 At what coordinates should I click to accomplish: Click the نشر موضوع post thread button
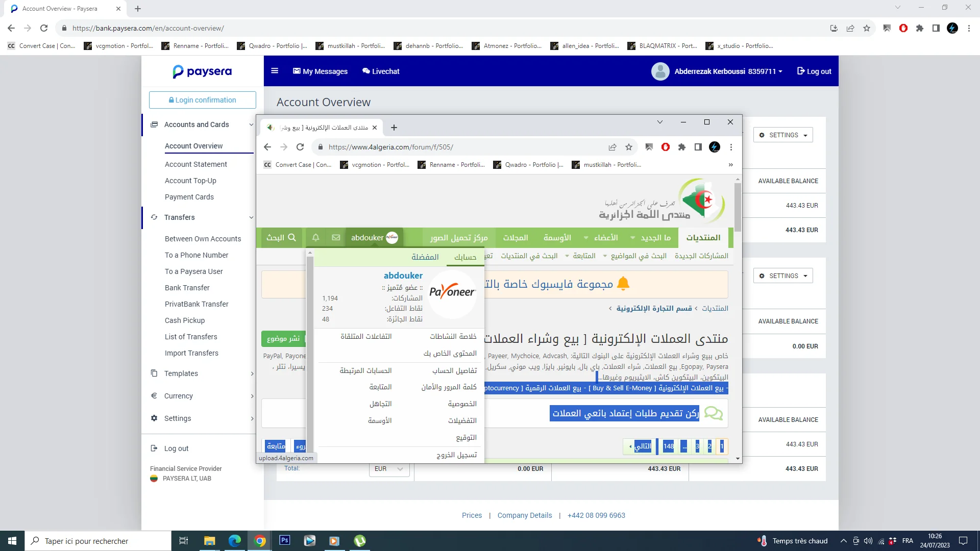(284, 338)
